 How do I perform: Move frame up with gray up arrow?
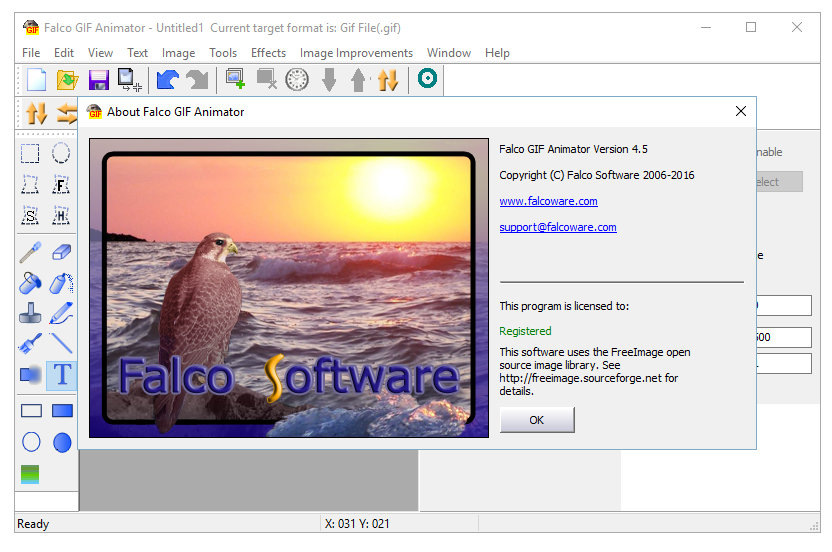click(x=359, y=80)
